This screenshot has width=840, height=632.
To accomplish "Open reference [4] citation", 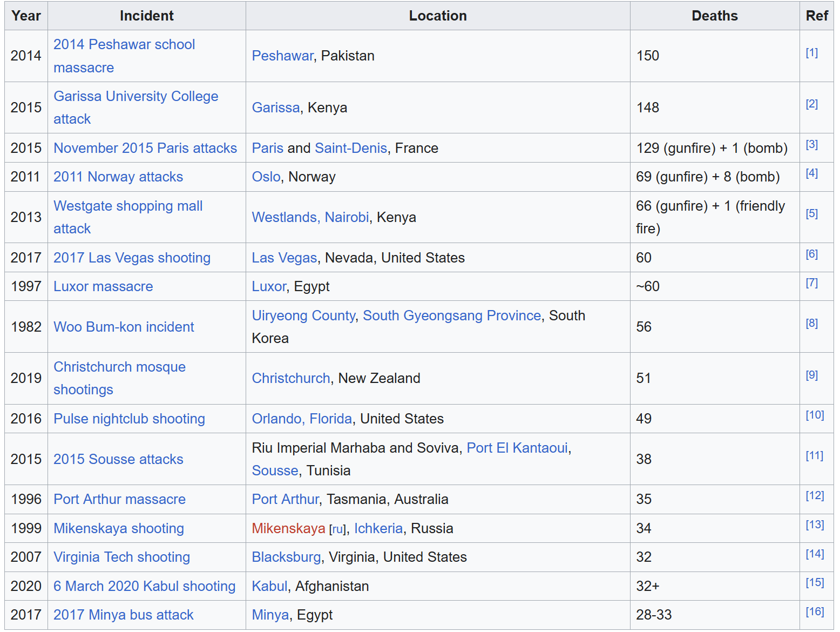I will 811,173.
